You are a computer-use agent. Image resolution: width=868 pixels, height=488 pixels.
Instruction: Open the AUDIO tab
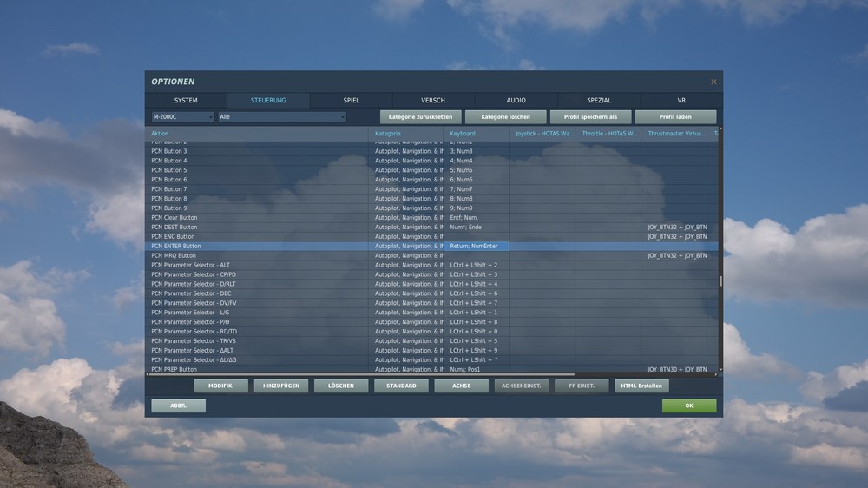516,100
